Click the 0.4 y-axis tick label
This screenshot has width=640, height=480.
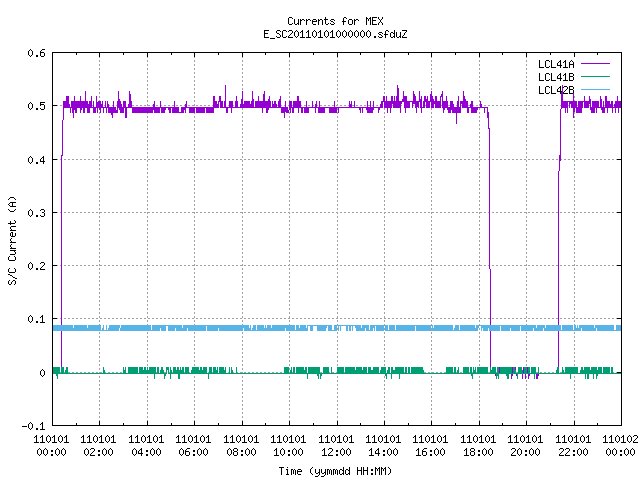pos(36,160)
